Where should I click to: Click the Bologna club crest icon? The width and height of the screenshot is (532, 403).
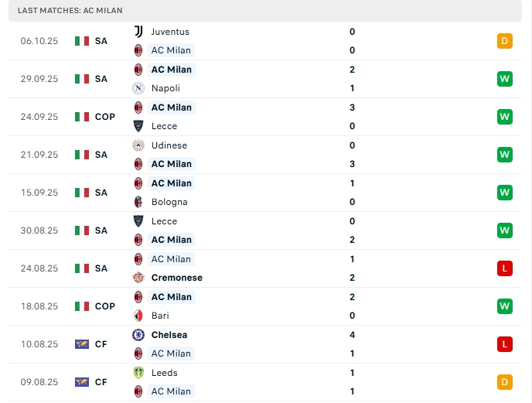coord(138,202)
